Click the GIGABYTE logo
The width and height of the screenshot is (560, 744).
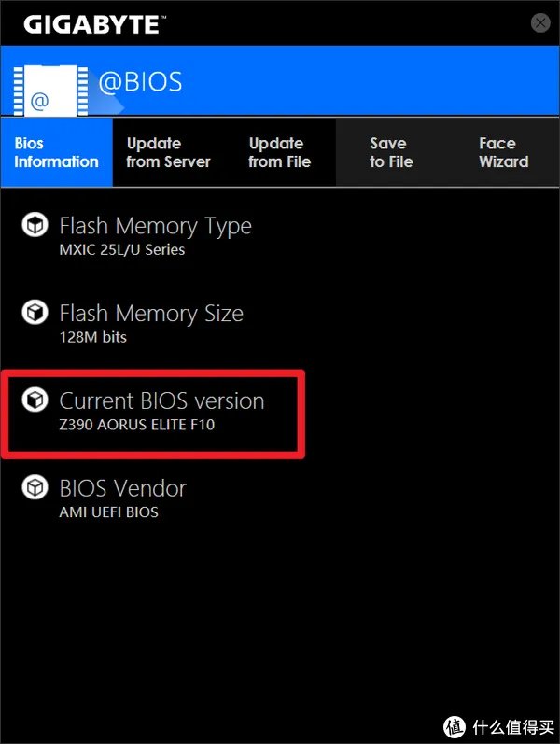[x=91, y=23]
